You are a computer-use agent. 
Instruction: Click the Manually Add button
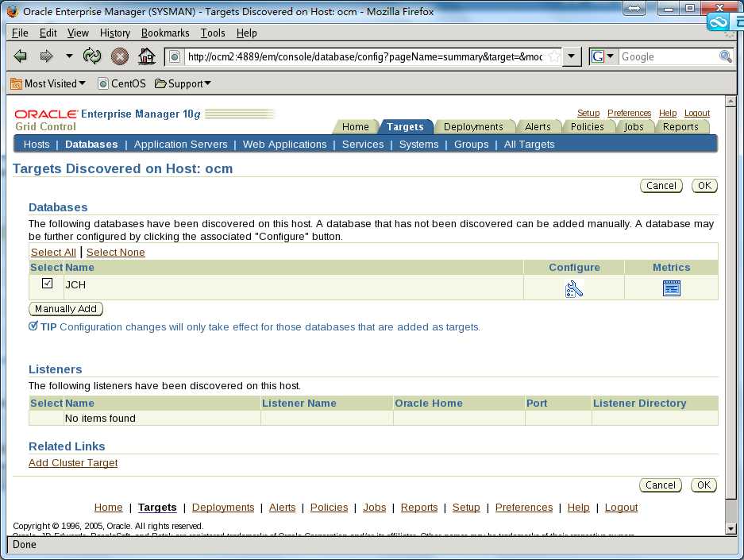click(x=66, y=309)
